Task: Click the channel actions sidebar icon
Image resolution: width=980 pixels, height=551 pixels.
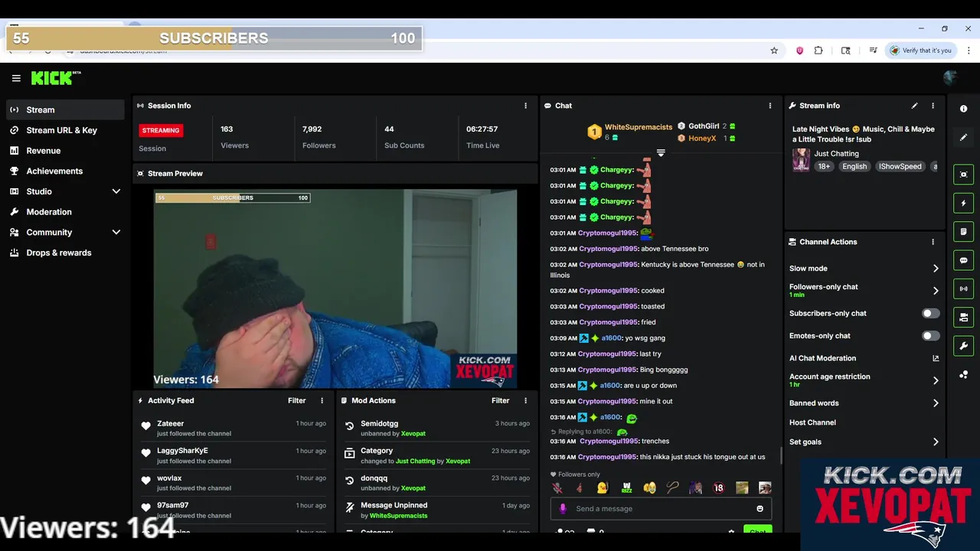Action: coord(963,317)
